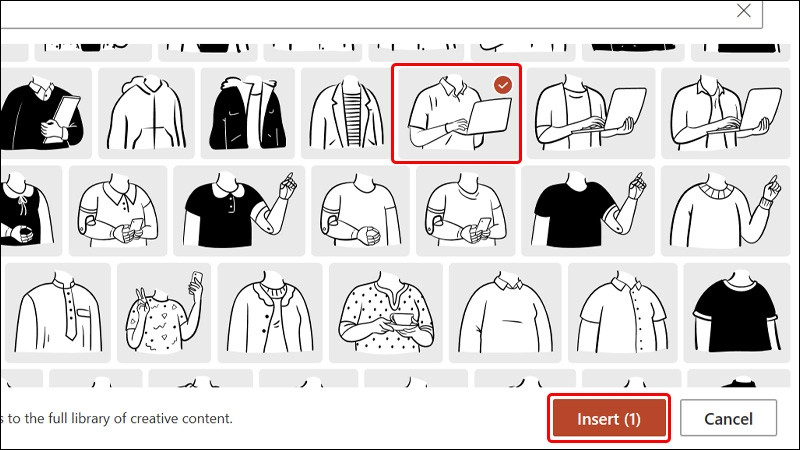This screenshot has width=800, height=450.
Task: Select the black sweater holding tablet cutout
Action: pos(45,113)
